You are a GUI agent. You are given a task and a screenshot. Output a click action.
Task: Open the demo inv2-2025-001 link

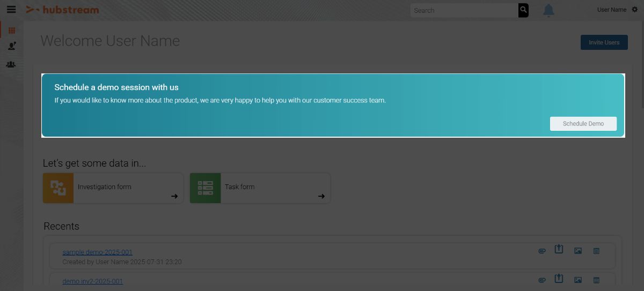(92, 281)
